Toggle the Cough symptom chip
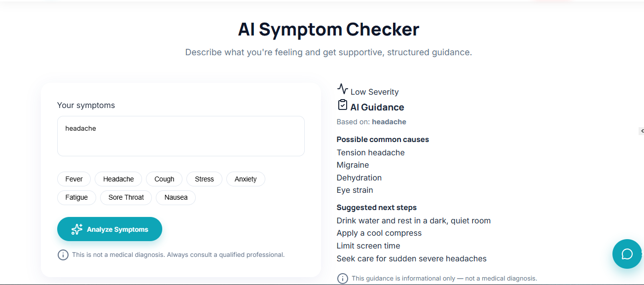 pos(164,179)
